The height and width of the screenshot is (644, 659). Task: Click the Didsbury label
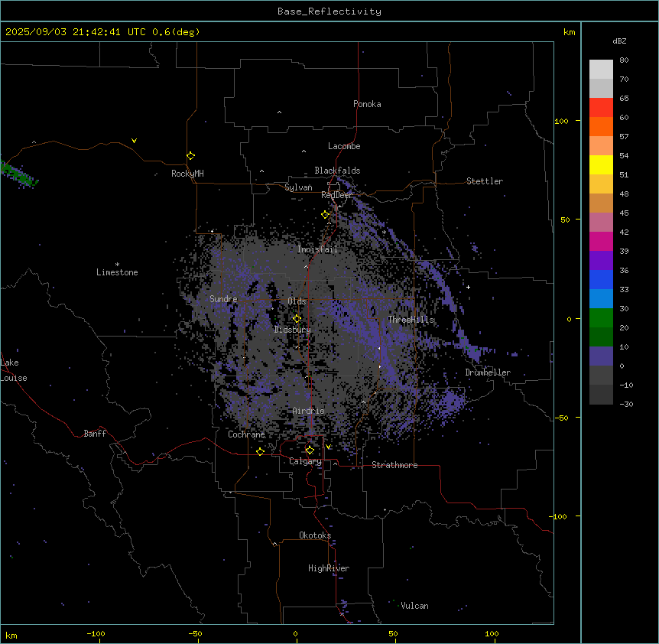[x=293, y=330]
